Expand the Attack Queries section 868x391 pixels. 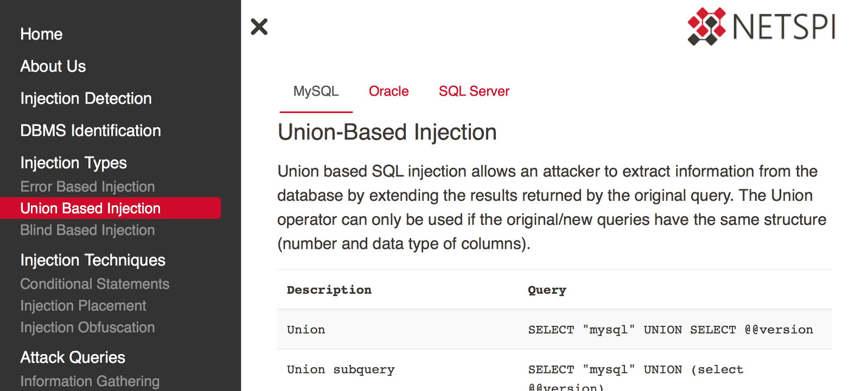(x=73, y=357)
